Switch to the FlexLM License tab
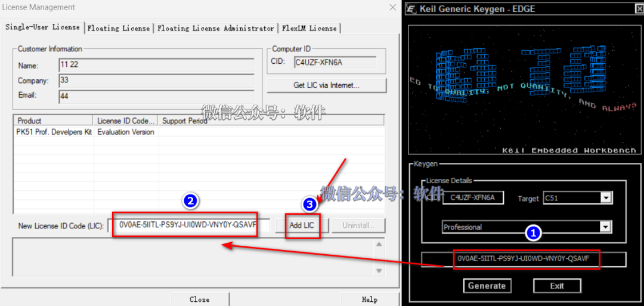644x306 pixels. pyautogui.click(x=309, y=29)
